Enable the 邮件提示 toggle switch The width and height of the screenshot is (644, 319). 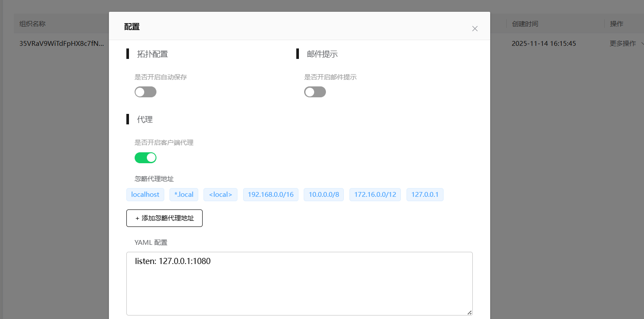(x=315, y=92)
